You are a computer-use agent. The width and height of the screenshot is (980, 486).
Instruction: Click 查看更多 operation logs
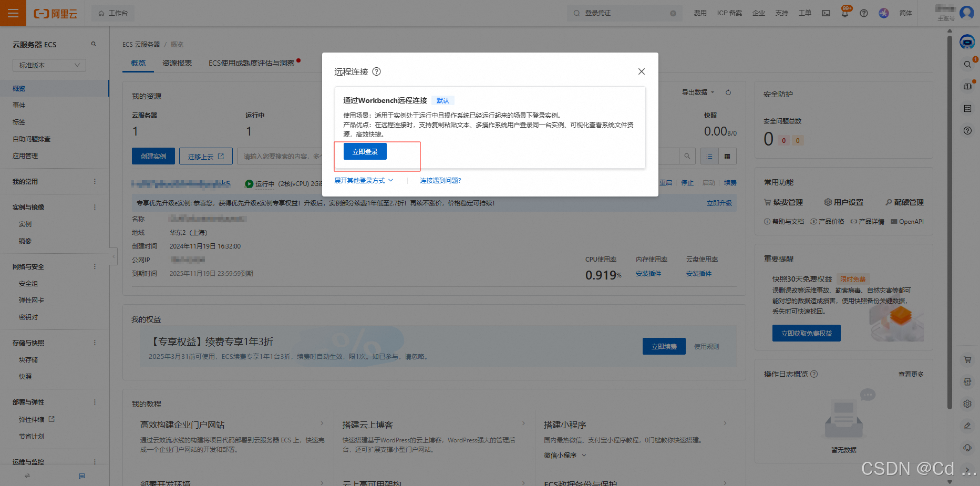coord(911,374)
